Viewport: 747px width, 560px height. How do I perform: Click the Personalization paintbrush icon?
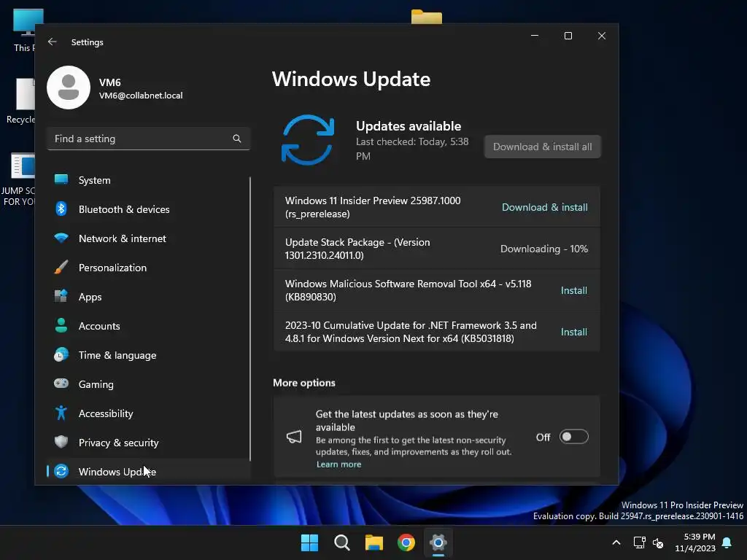61,267
